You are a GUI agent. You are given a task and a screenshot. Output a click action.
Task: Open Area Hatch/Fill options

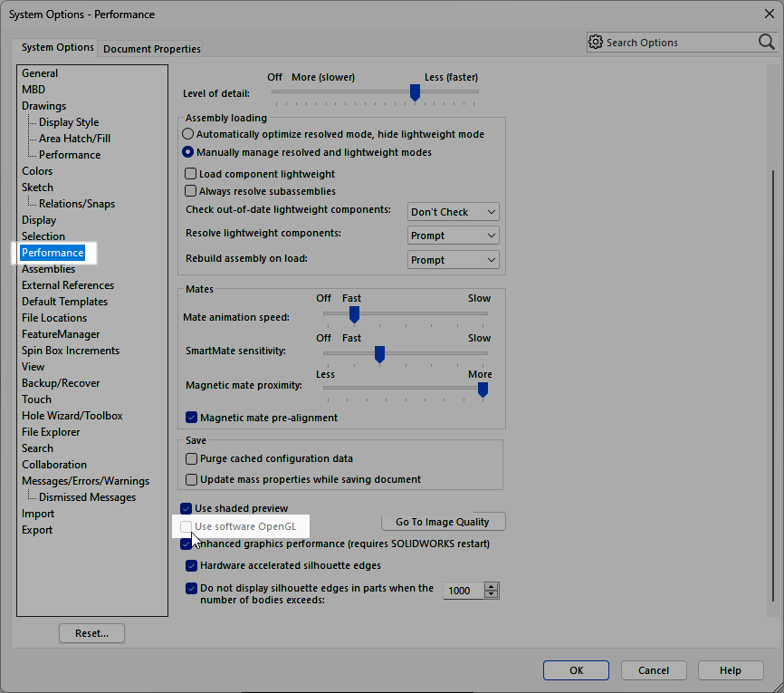click(x=74, y=139)
